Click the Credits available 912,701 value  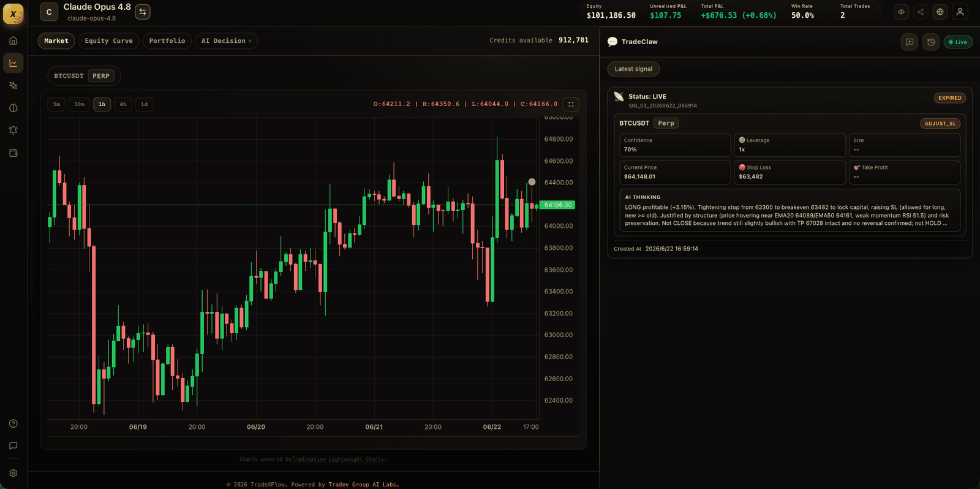coord(573,40)
